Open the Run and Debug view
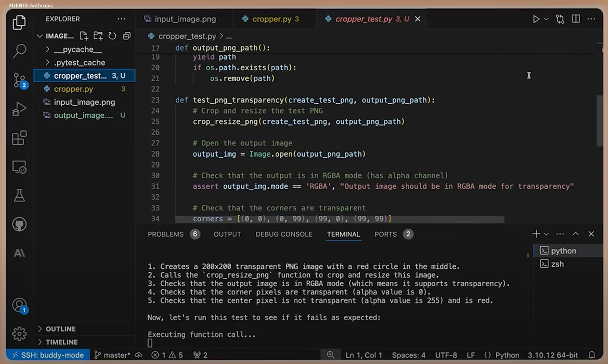Viewport: 608px width, 364px height. 19,109
